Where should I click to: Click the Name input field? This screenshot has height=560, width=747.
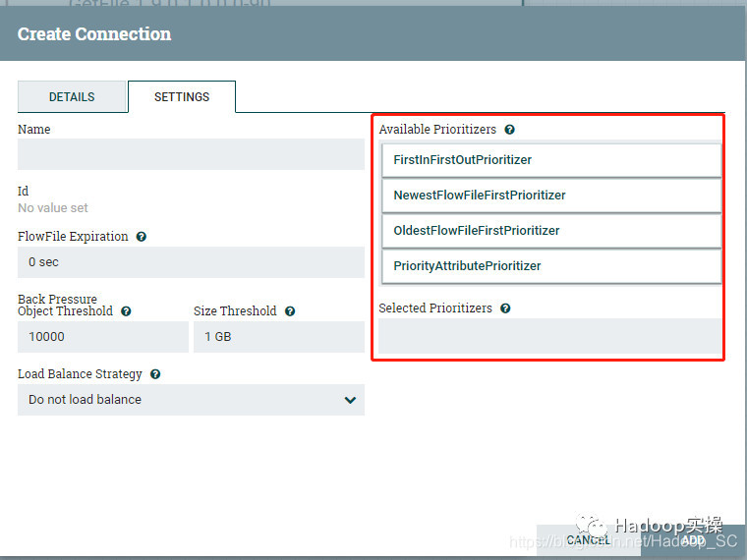click(x=191, y=154)
